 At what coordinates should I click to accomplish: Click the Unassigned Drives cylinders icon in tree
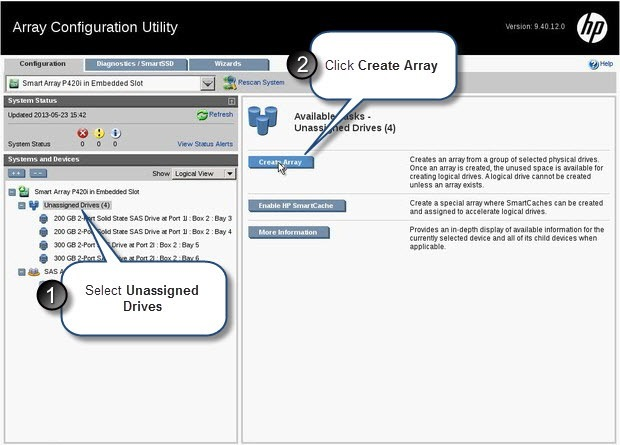[x=34, y=205]
